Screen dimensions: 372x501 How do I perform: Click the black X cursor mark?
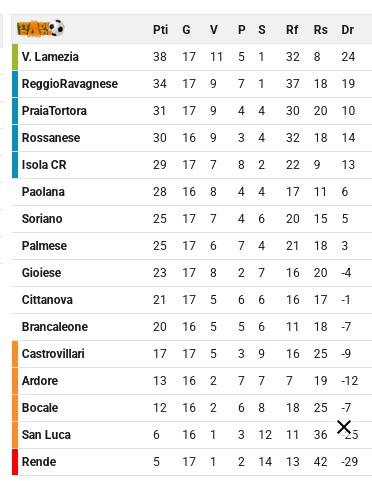[344, 427]
